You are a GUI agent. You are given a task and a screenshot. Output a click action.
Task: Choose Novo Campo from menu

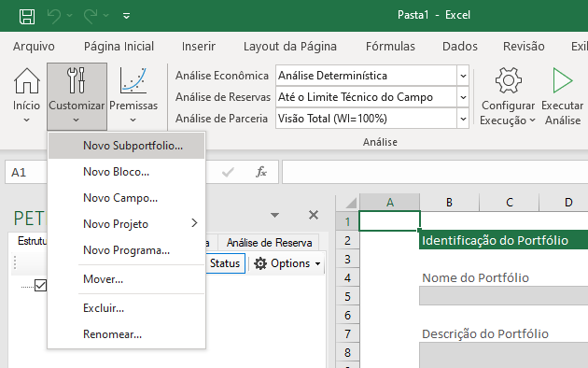[126, 198]
